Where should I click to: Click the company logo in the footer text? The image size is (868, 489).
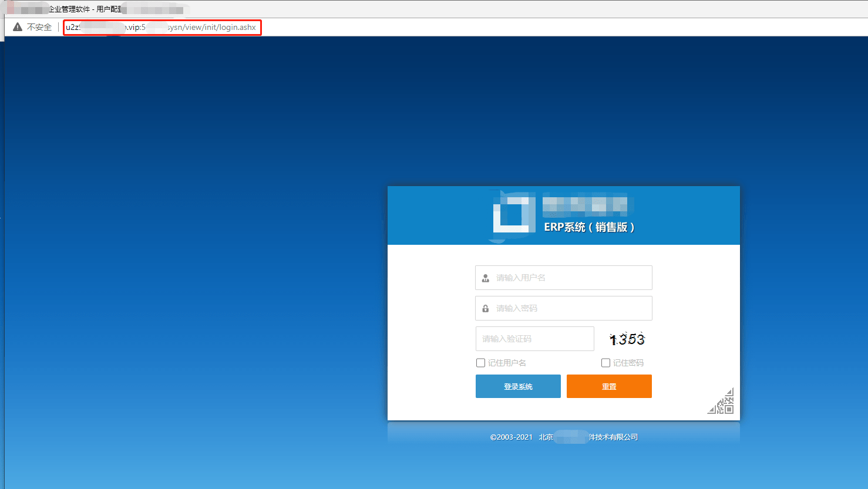click(x=570, y=437)
